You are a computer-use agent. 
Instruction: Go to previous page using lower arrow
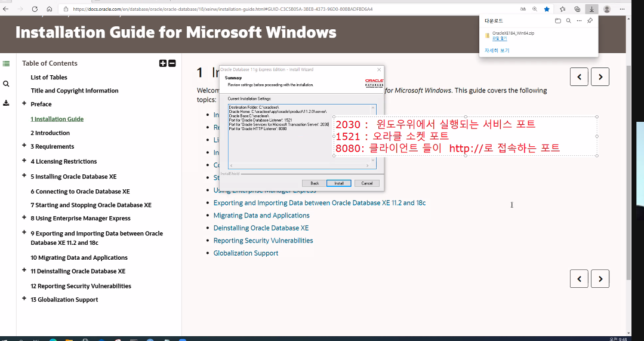point(579,279)
